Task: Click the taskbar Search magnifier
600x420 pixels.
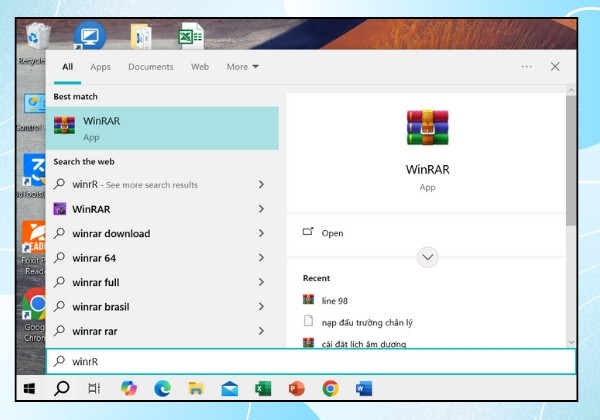Action: coord(62,388)
